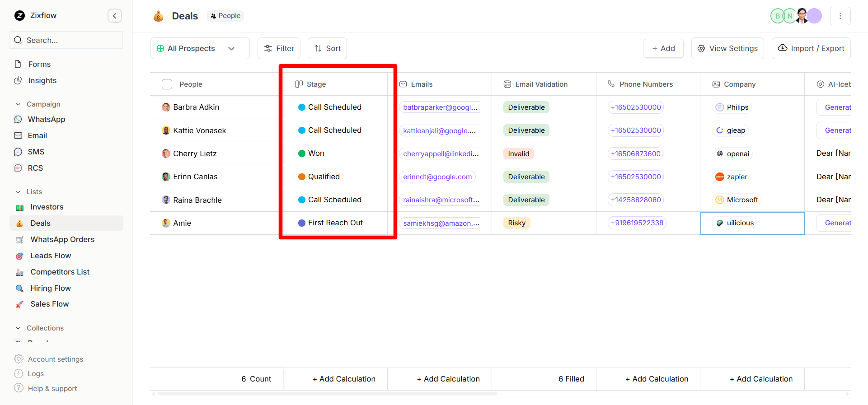Change Kattie Vonasek's Call Scheduled stage
The height and width of the screenshot is (405, 868).
click(x=330, y=130)
